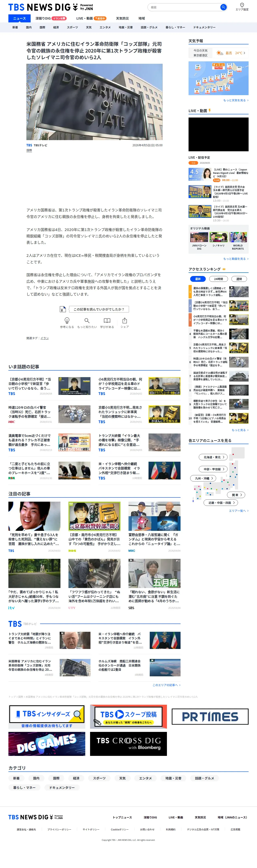Click the シェア share icon
This screenshot has height=868, width=257.
[125, 320]
